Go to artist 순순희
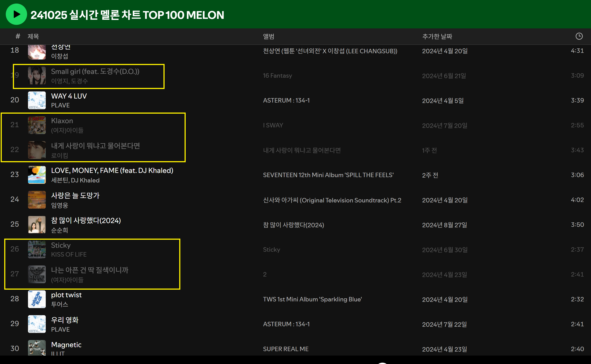 tap(60, 230)
